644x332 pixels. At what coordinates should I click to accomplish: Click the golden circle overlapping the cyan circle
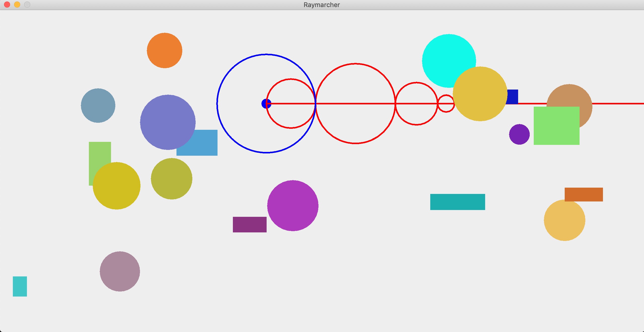click(x=480, y=94)
